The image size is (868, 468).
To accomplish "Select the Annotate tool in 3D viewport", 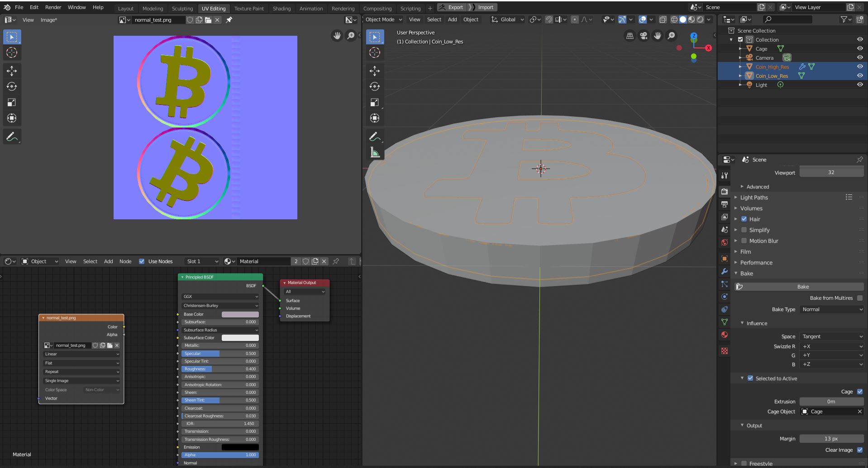I will click(375, 136).
